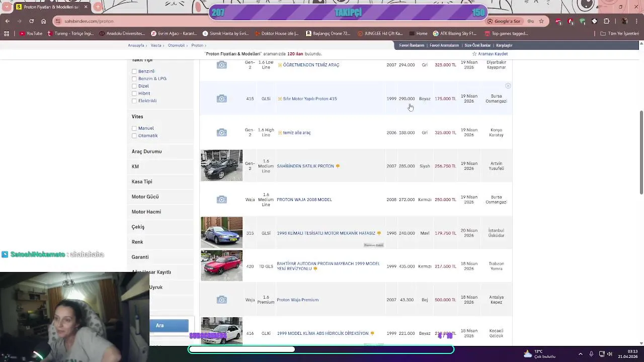Open Favori Aramalarım menu item
644x362 pixels.
[444, 45]
